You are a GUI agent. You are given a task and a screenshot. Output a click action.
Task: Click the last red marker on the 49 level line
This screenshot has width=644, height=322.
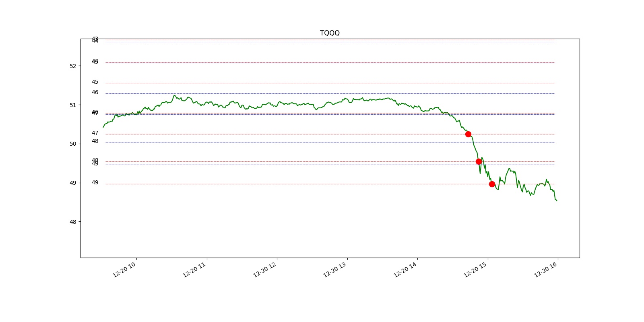[x=492, y=184]
